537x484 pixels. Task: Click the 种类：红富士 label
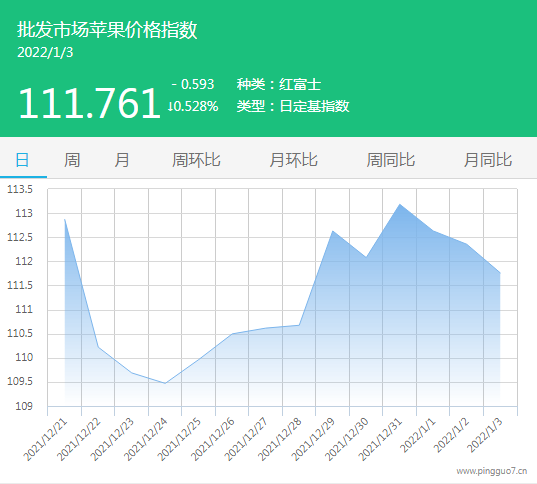pyautogui.click(x=279, y=84)
